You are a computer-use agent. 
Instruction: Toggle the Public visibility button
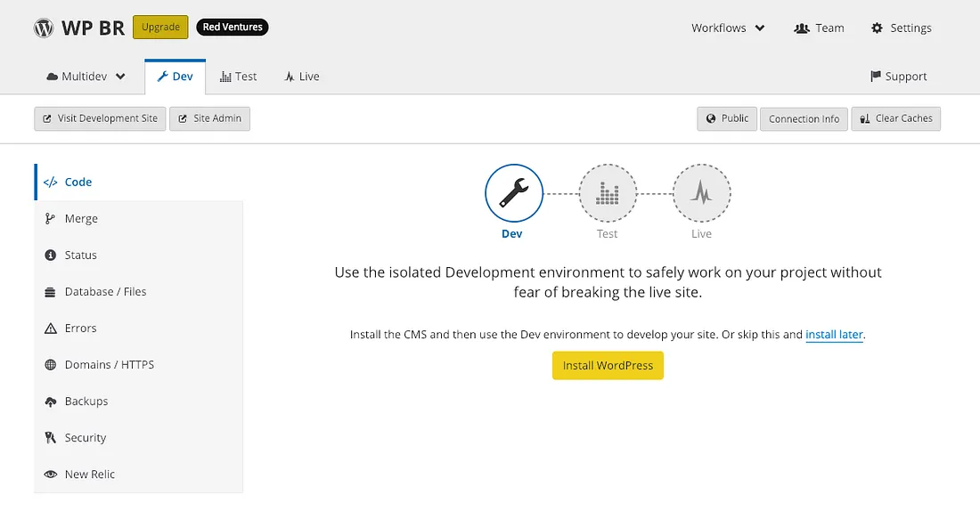727,118
